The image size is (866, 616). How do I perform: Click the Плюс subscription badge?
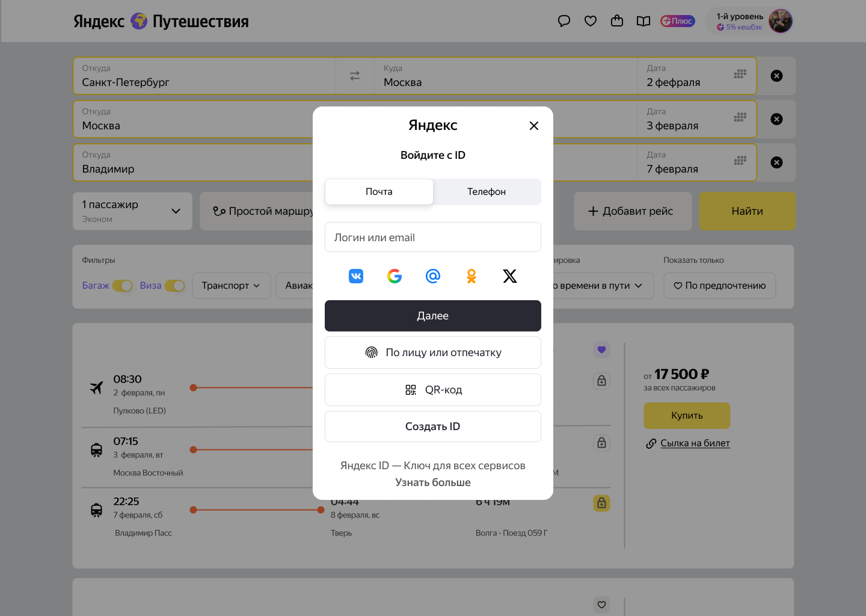click(x=678, y=21)
